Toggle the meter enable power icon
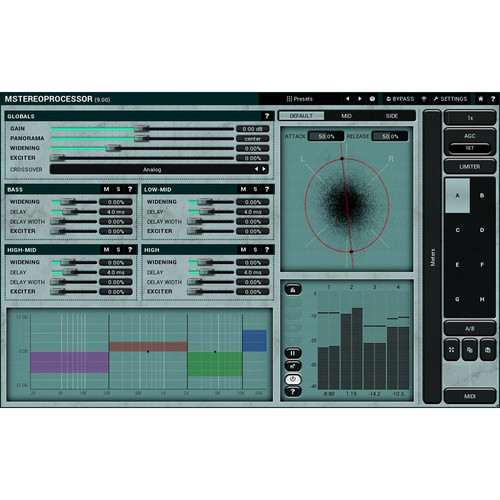Image resolution: width=500 pixels, height=500 pixels. [x=293, y=379]
